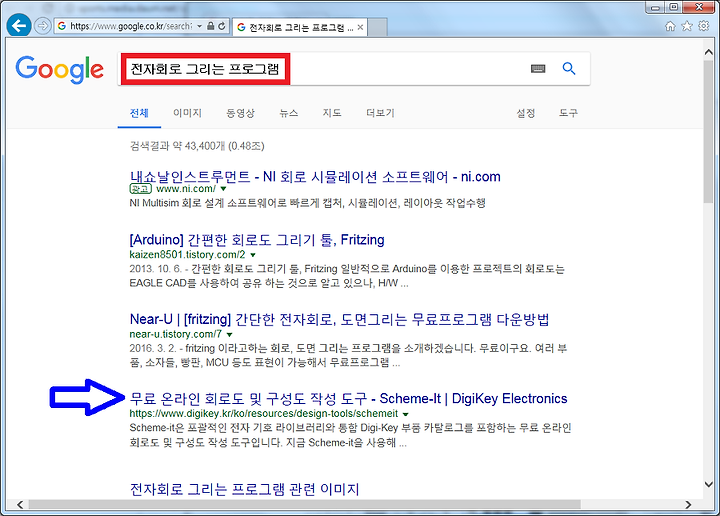Open a new blank browser tab
The width and height of the screenshot is (720, 516).
click(x=377, y=28)
